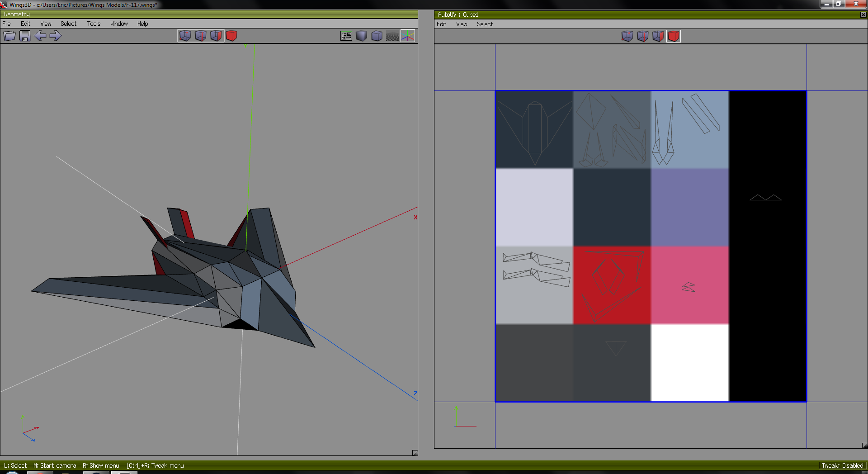The image size is (868, 474).
Task: Select face mode in the AutoUV window
Action: tap(658, 36)
